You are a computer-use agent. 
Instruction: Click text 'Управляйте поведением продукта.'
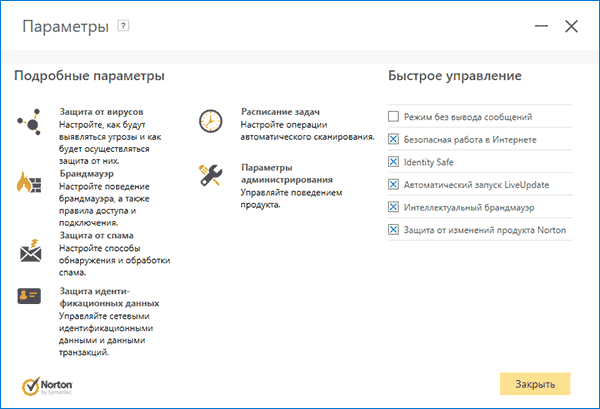pyautogui.click(x=291, y=199)
